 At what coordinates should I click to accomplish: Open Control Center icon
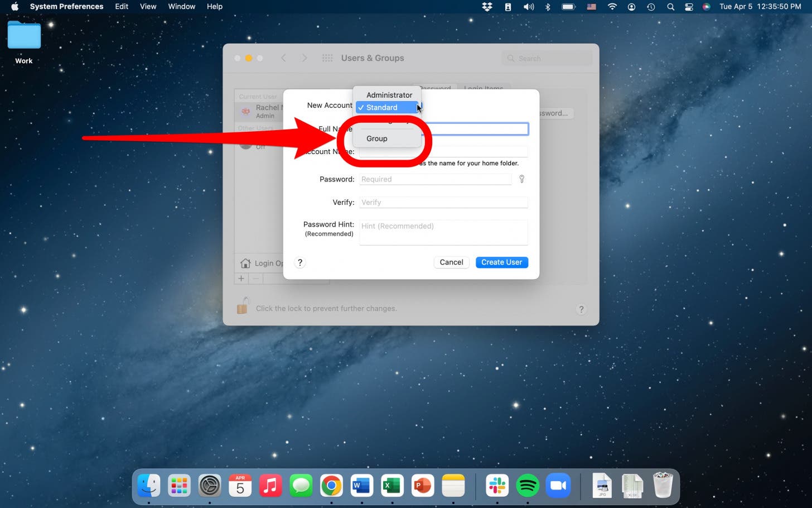click(689, 7)
